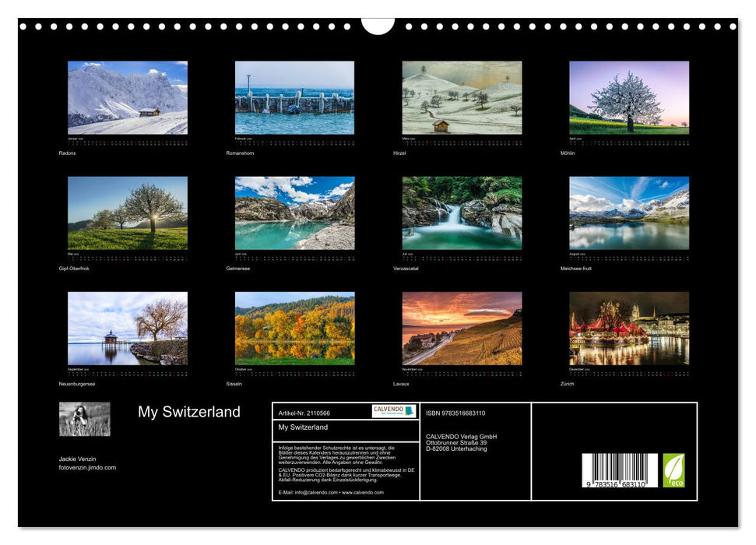Click the Hirzel March landscape image

(460, 97)
